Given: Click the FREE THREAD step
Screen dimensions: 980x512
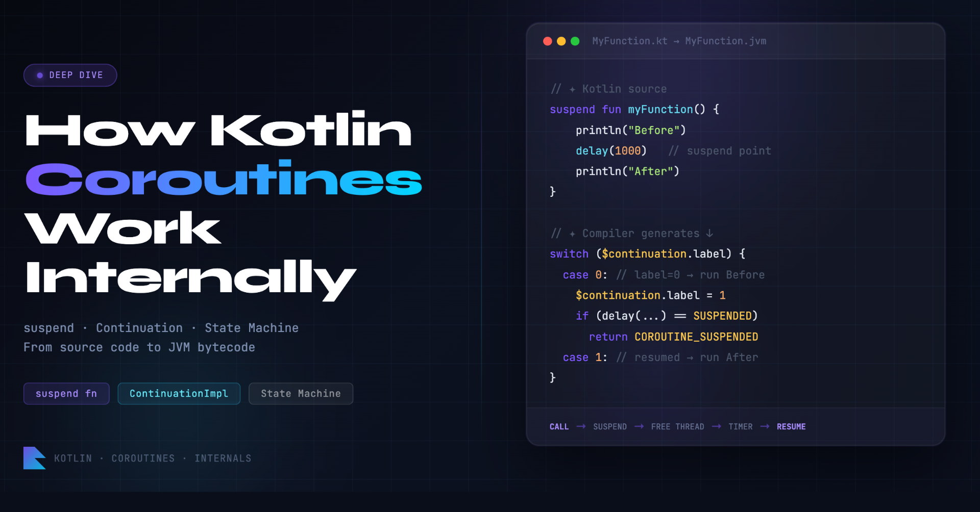Looking at the screenshot, I should coord(677,427).
